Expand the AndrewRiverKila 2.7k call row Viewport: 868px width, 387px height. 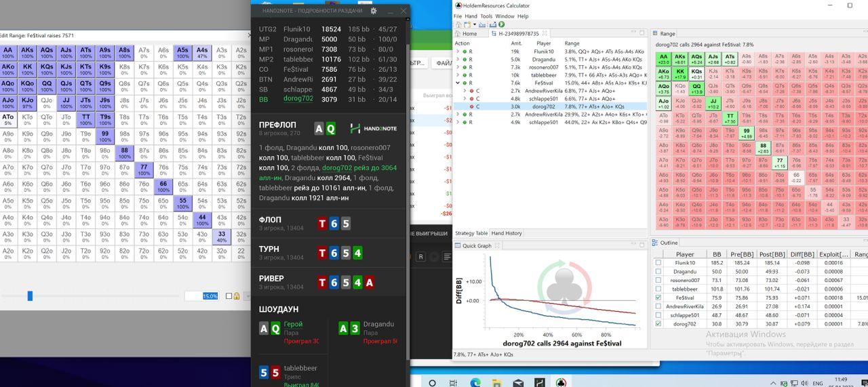[465, 91]
